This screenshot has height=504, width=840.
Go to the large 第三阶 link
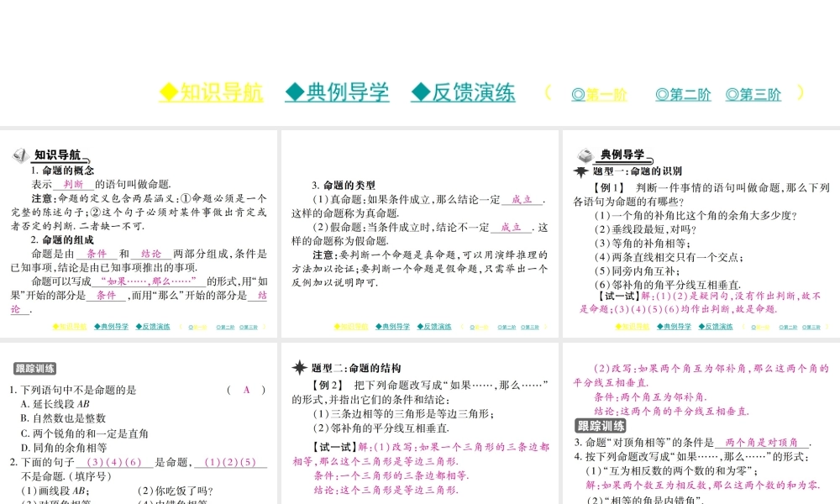[x=753, y=95]
